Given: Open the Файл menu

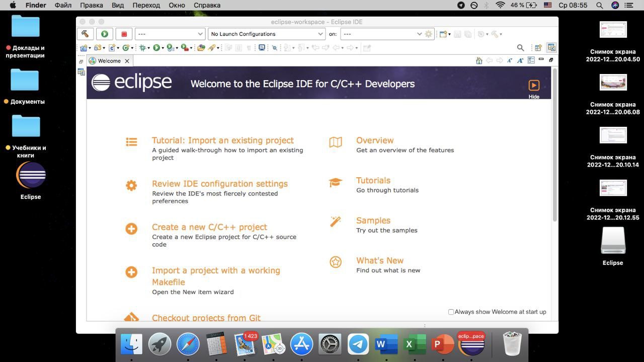Looking at the screenshot, I should pyautogui.click(x=63, y=5).
